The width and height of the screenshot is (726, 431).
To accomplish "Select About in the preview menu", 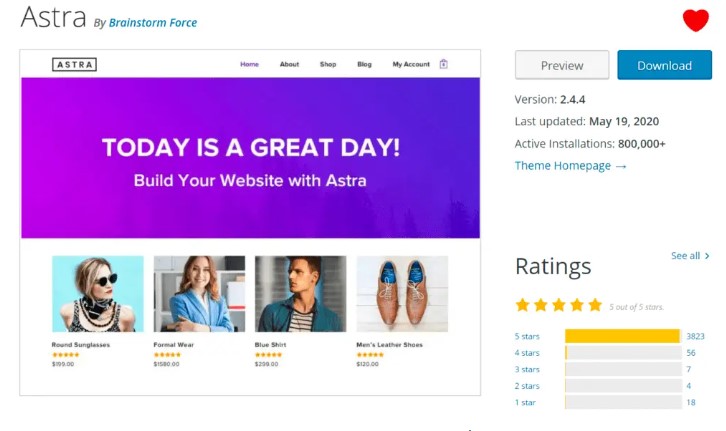I will click(x=289, y=65).
